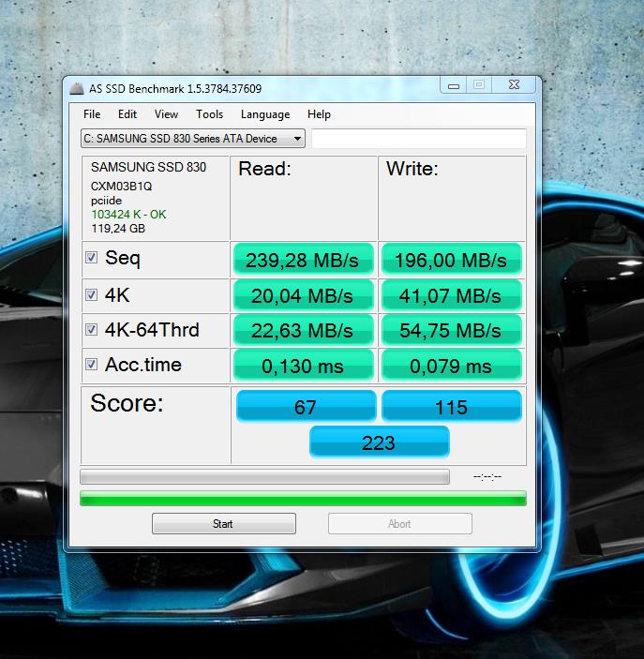Click the gray test progress bar
644x659 pixels.
[264, 477]
